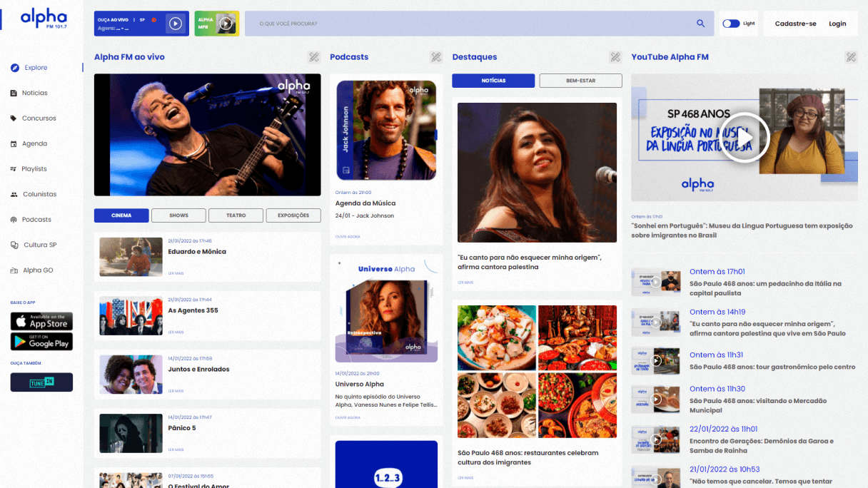
Task: Click the search magnifier icon
Action: point(700,24)
